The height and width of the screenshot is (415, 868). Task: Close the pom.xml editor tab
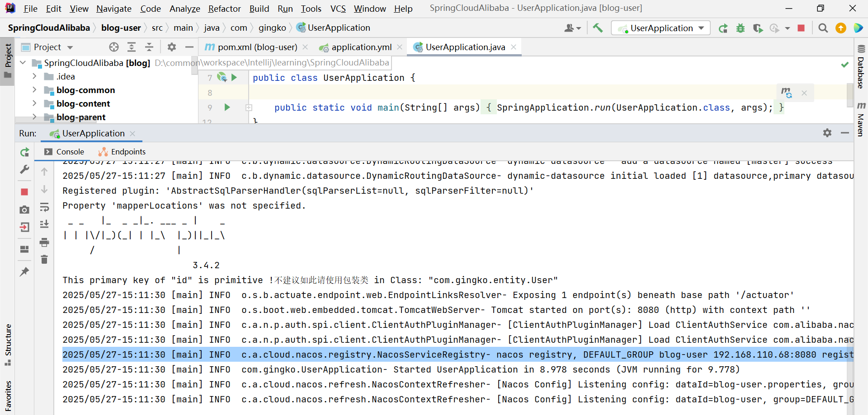[306, 47]
